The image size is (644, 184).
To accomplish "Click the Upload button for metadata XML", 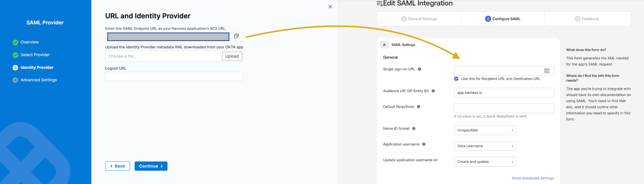I will click(x=232, y=56).
